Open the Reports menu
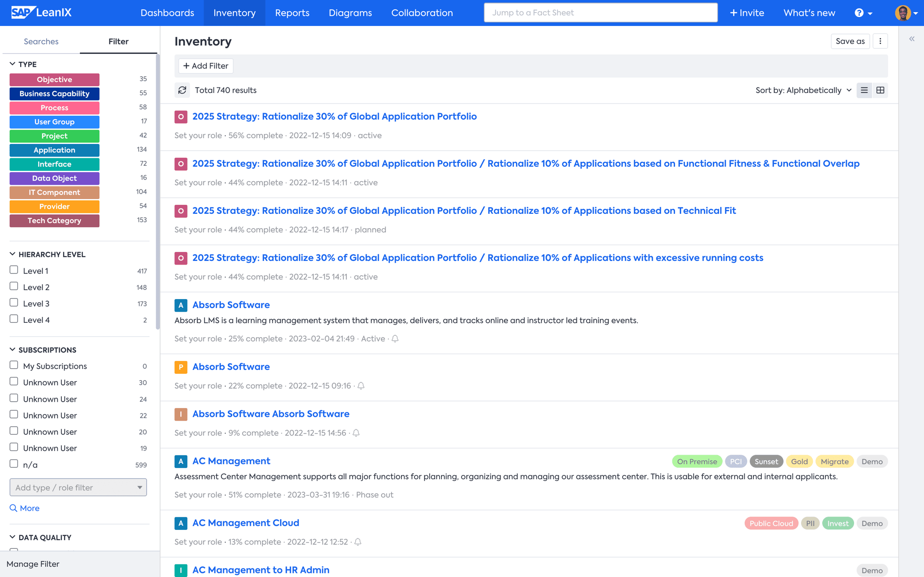The height and width of the screenshot is (577, 924). point(292,13)
